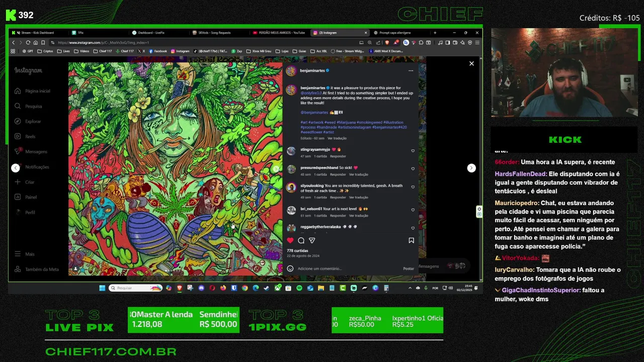Click Responder under stingraysammyjo comment
644x362 pixels.
[x=338, y=156]
